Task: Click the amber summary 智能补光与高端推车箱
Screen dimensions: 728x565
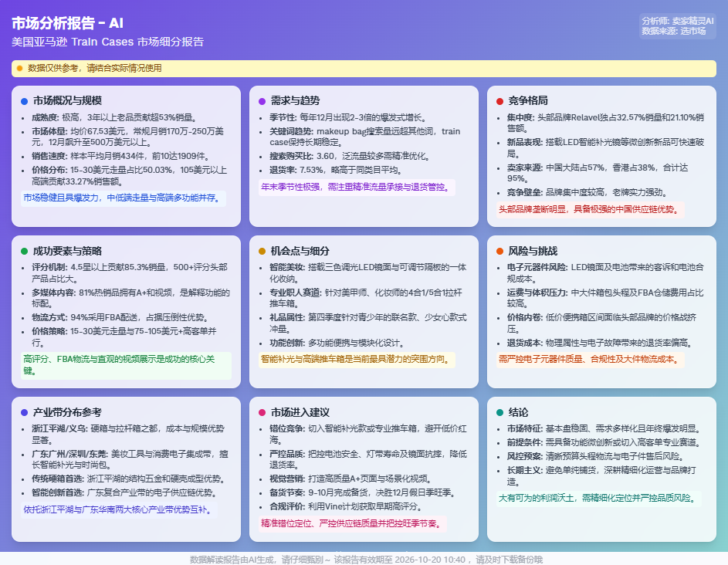Action: [357, 360]
